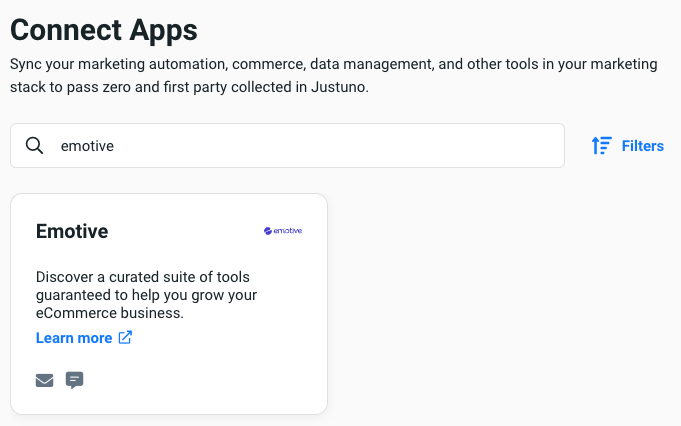Click the magnifying glass search icon
This screenshot has height=426, width=681.
click(34, 146)
